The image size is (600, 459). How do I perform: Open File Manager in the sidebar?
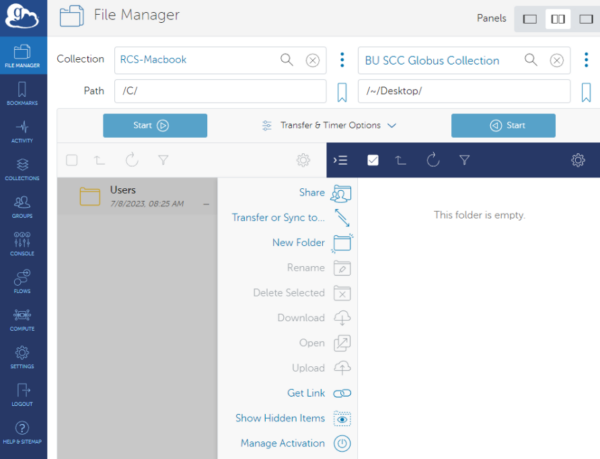click(x=23, y=56)
